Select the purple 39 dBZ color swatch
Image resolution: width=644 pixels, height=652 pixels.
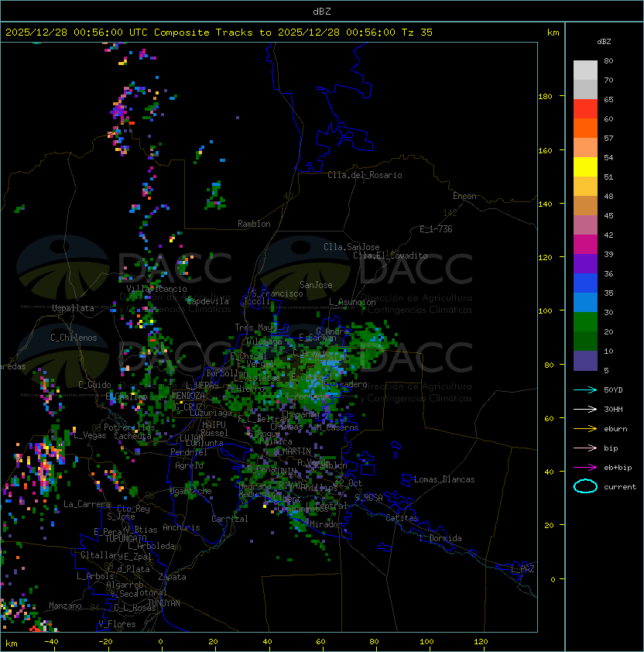[585, 263]
